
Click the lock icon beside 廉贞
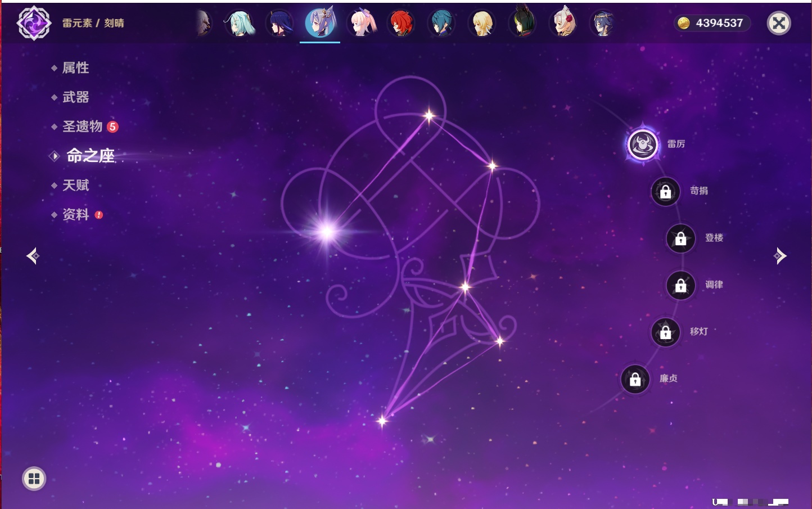click(635, 380)
